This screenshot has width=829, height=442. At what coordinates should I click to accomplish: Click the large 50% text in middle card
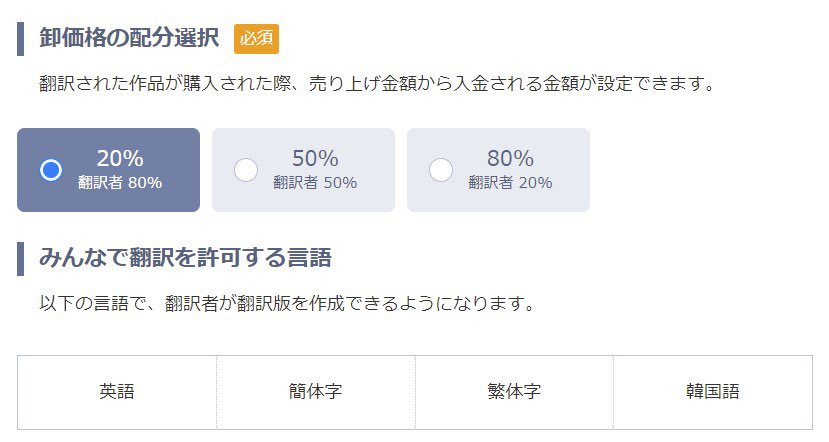[315, 158]
